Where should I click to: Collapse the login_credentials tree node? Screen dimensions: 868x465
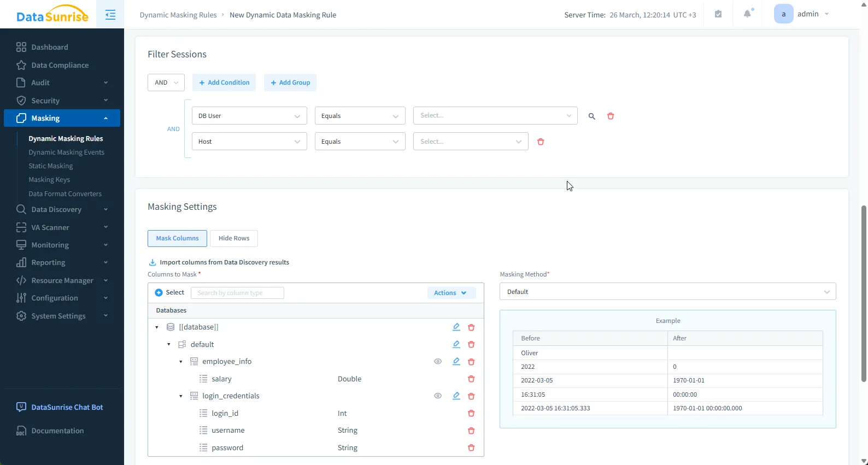click(181, 396)
